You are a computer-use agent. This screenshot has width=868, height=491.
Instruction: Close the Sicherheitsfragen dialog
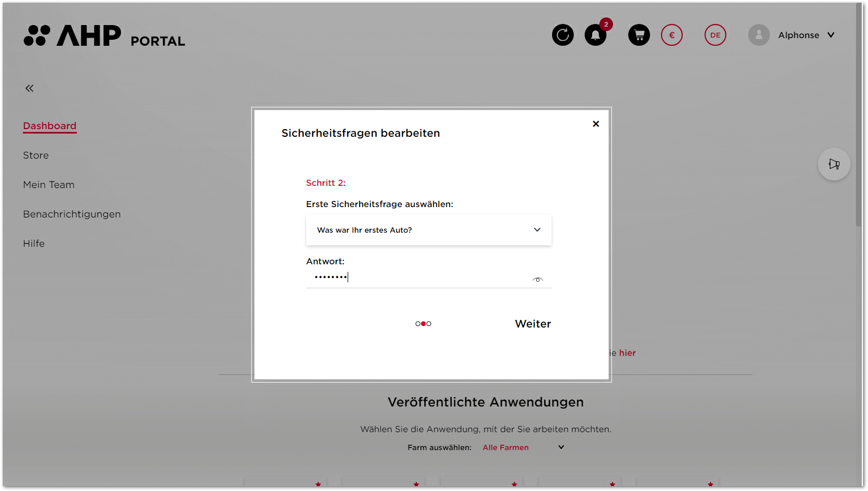tap(596, 124)
